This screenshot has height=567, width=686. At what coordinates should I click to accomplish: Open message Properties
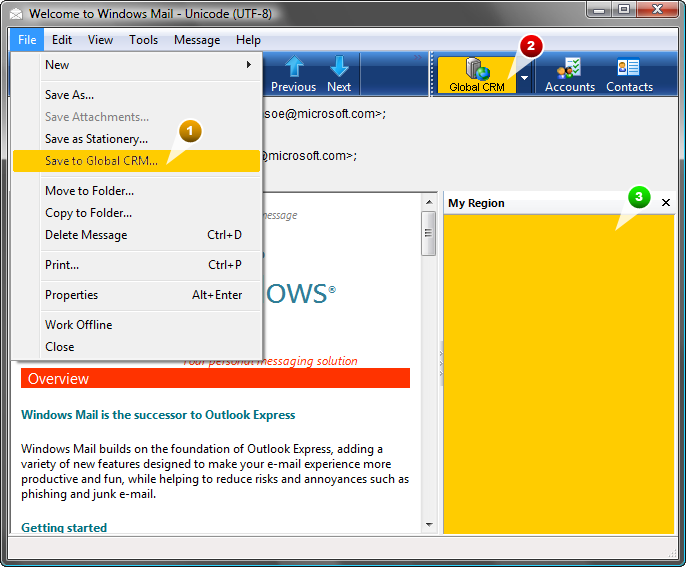pyautogui.click(x=136, y=295)
